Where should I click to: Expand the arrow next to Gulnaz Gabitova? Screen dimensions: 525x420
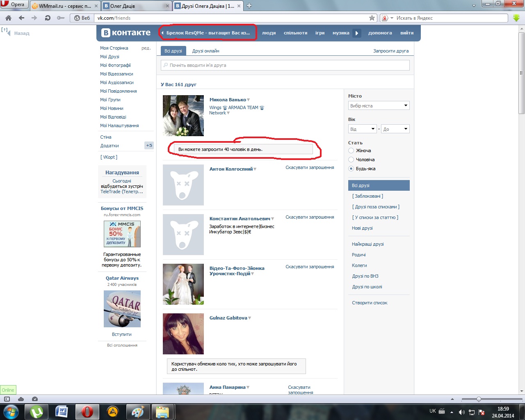click(250, 318)
